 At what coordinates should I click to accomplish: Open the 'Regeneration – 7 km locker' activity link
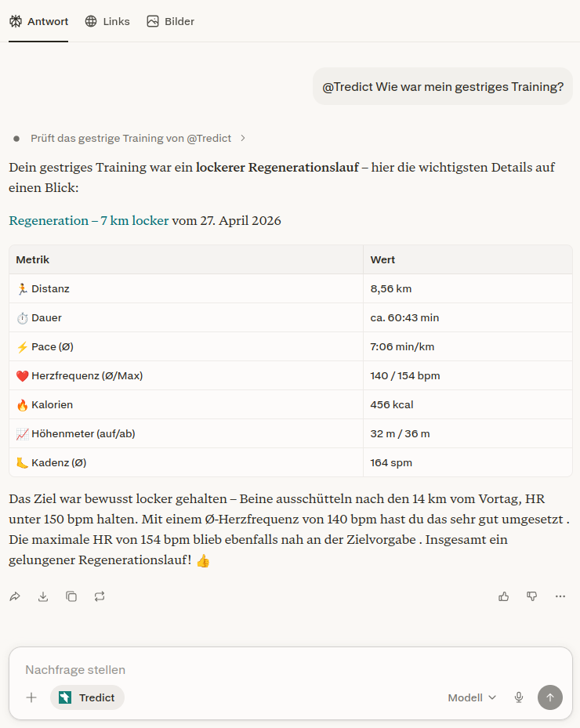tap(90, 220)
